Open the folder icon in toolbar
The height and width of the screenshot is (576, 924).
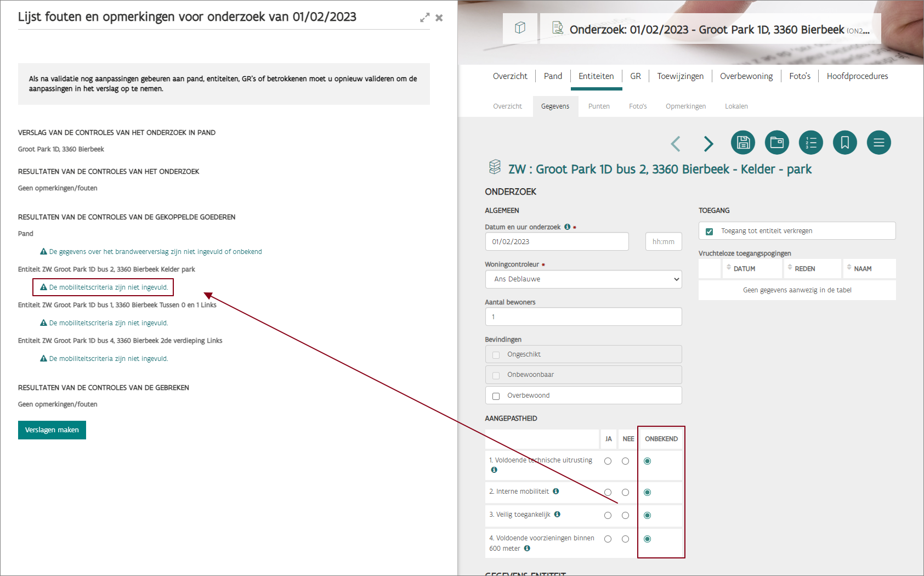(776, 143)
